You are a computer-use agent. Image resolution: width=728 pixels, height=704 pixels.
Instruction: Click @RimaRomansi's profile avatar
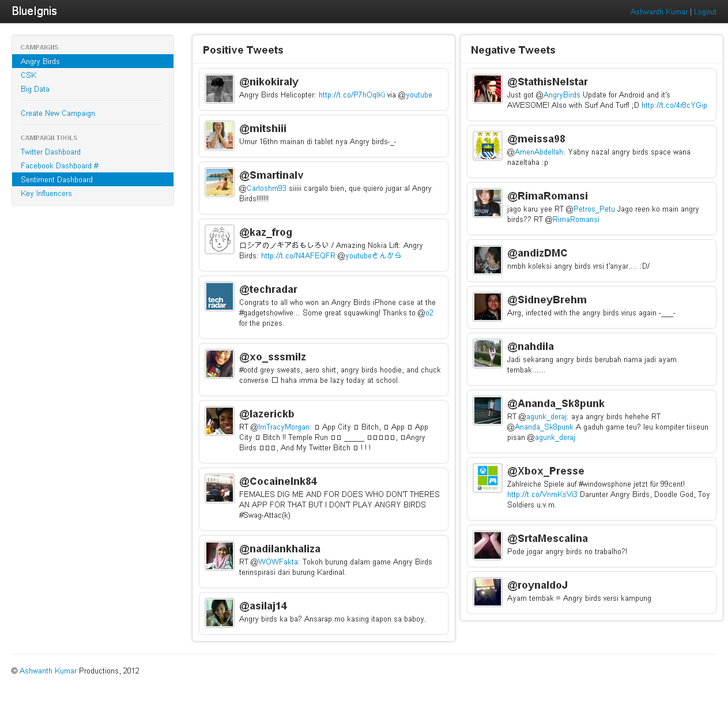pyautogui.click(x=488, y=203)
